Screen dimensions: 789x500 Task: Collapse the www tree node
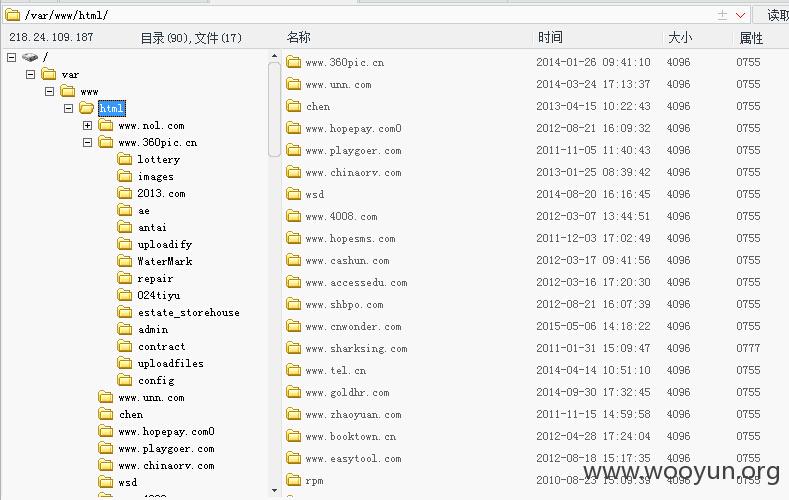(x=49, y=92)
